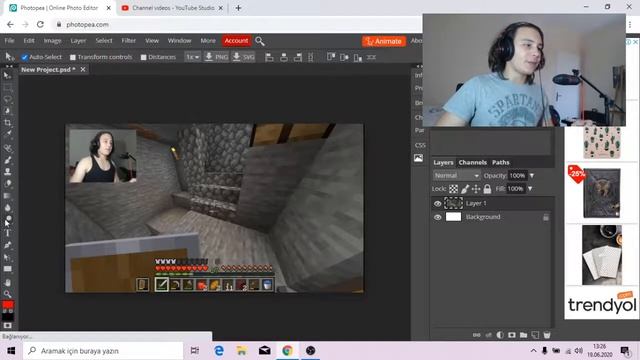640x360 pixels.
Task: Toggle Quick Mask mode at toolbar bottom
Action: point(8,326)
